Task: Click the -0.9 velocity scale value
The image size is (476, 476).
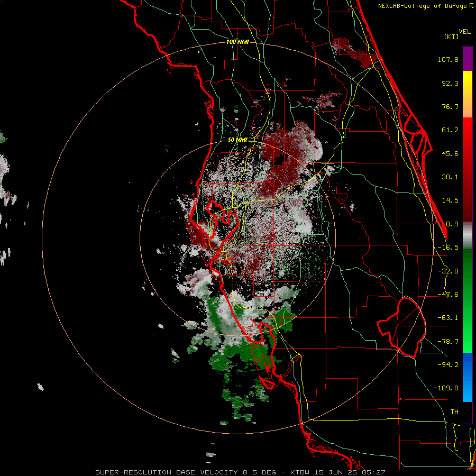Action: pos(450,224)
